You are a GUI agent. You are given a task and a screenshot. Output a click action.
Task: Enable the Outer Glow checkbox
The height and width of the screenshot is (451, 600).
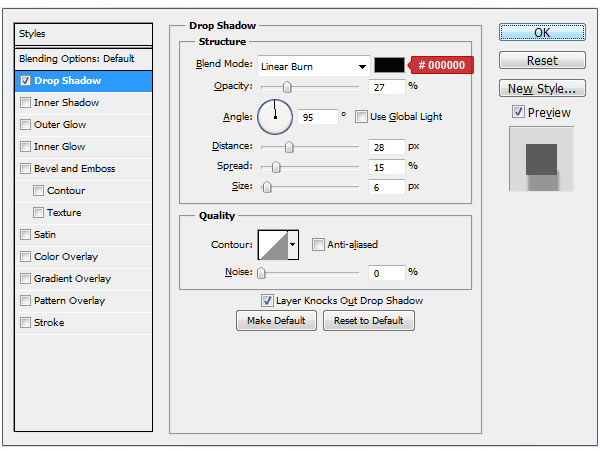(x=25, y=125)
